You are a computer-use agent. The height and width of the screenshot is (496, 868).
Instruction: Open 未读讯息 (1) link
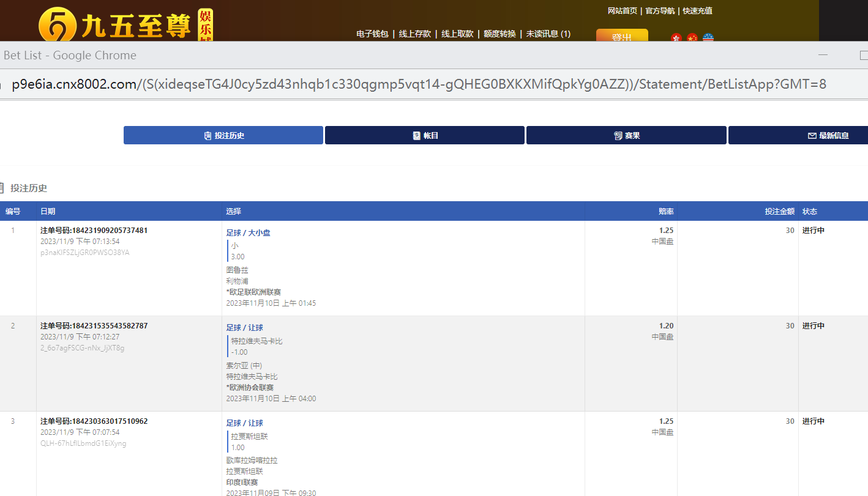point(548,34)
